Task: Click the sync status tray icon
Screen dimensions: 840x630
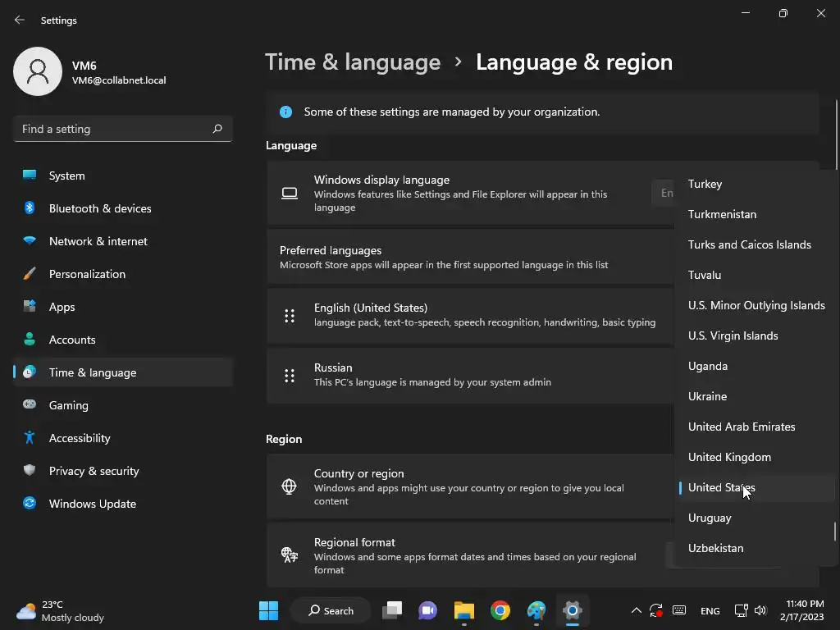Action: (656, 610)
